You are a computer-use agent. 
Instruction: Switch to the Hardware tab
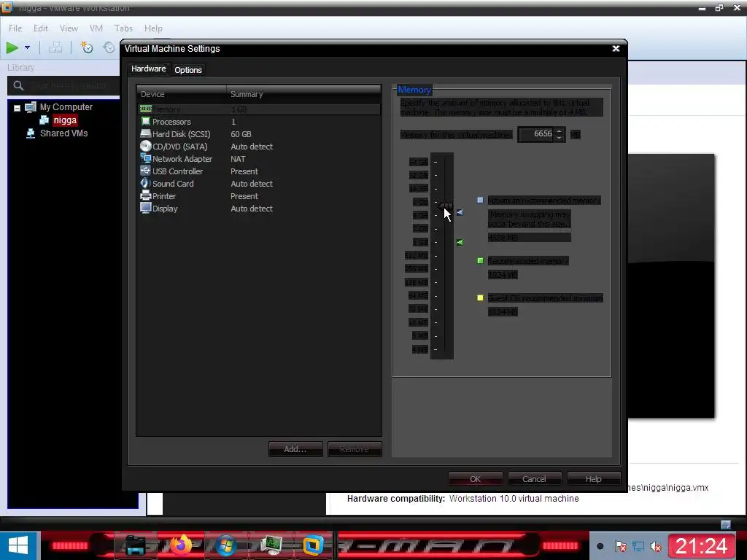(148, 69)
